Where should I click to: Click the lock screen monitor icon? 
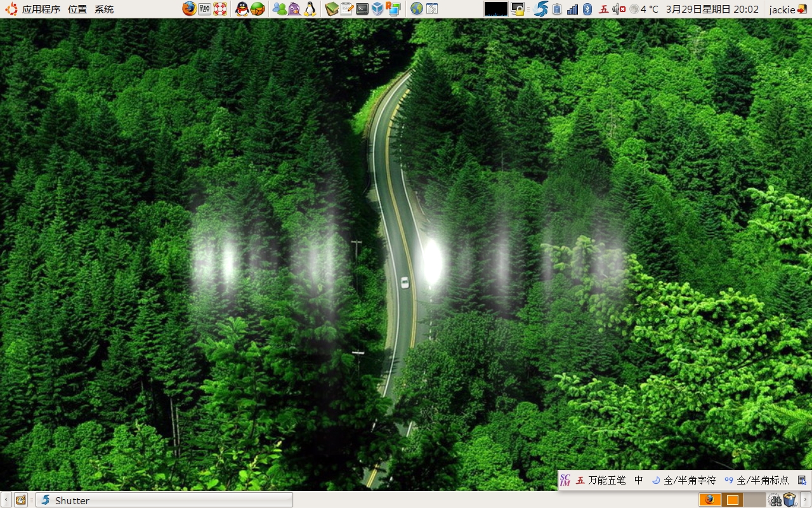(x=518, y=9)
